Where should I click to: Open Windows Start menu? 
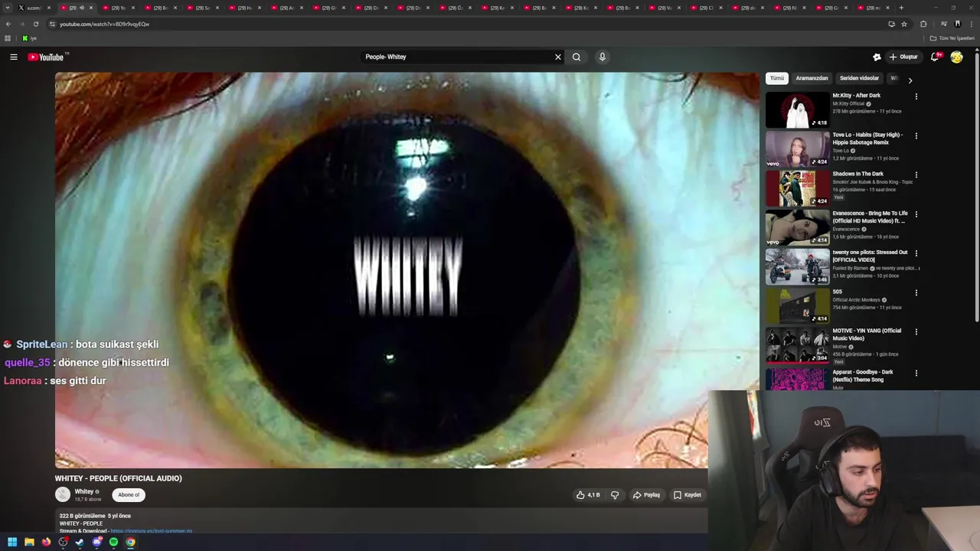pos(12,542)
